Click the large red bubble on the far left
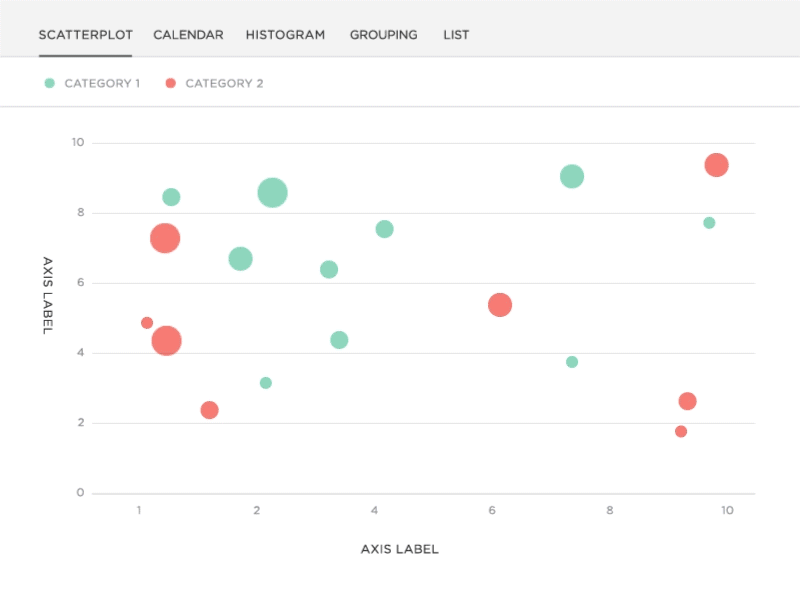800x600 pixels. click(165, 238)
